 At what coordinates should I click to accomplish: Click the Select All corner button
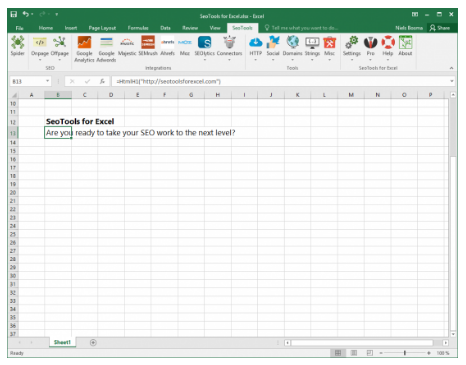click(x=13, y=95)
